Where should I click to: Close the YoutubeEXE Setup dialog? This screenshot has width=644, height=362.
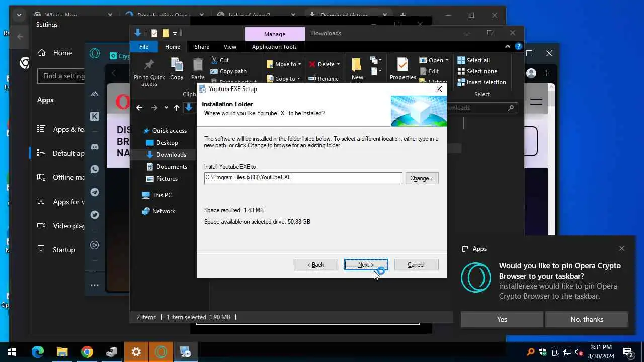click(x=439, y=89)
